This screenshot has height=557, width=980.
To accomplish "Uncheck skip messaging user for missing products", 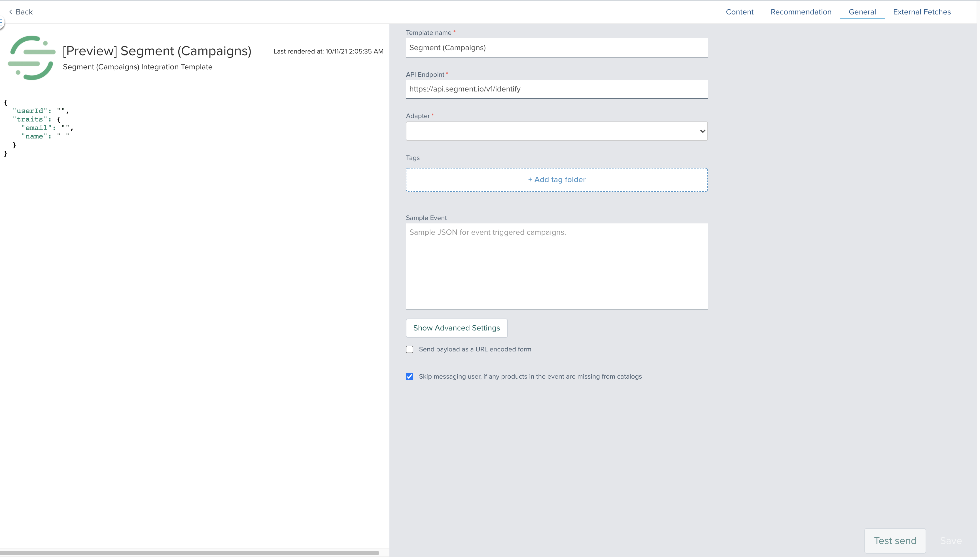I will (409, 376).
